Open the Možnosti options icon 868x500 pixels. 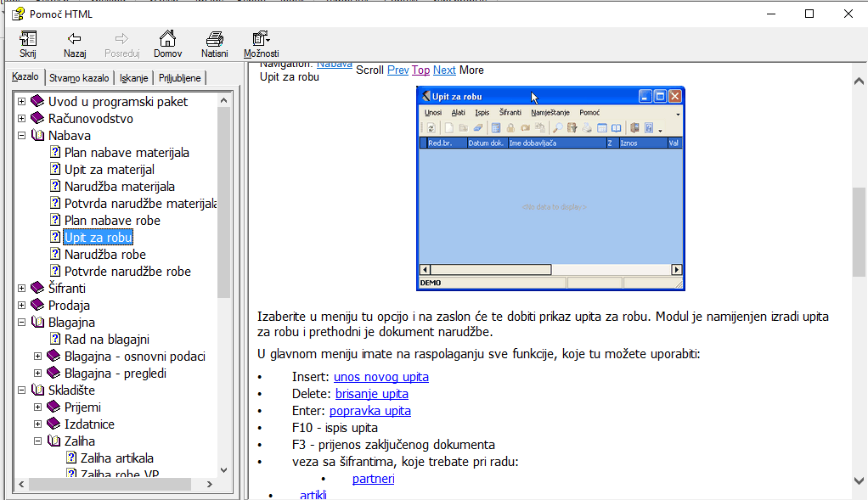coord(261,39)
